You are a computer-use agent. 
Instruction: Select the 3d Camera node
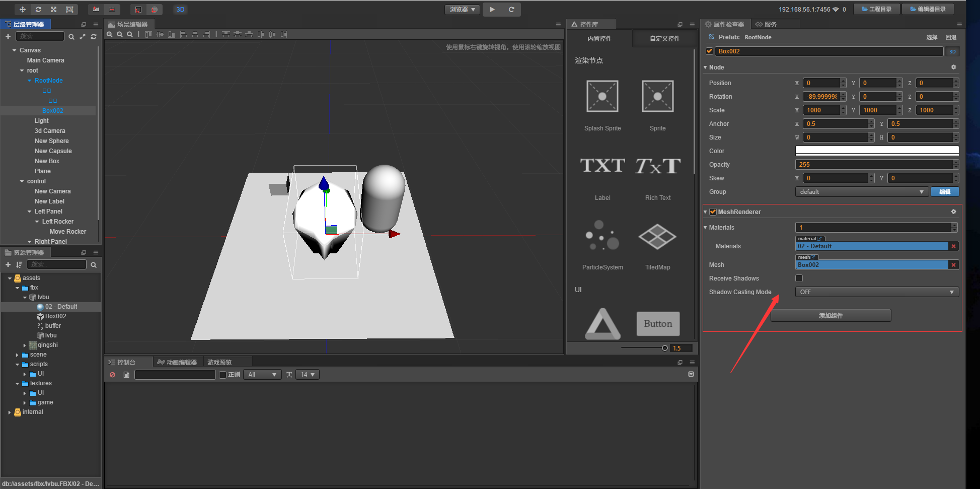(50, 131)
